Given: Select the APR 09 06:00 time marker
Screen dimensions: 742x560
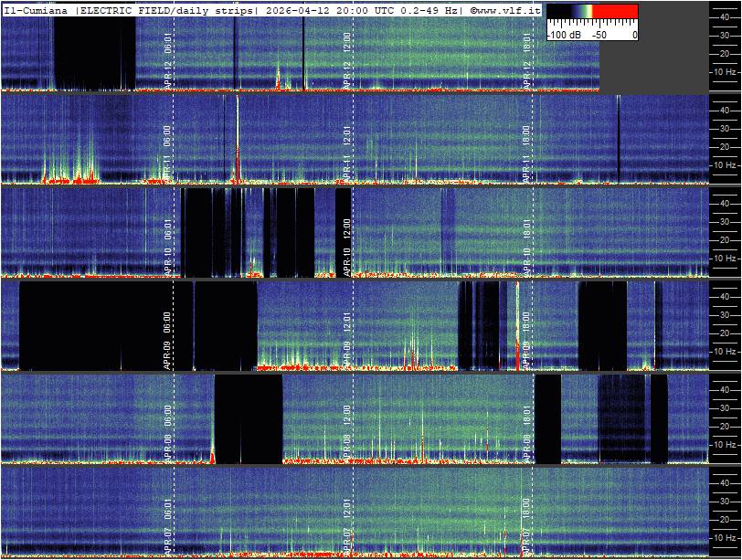Looking at the screenshot, I should point(168,342).
